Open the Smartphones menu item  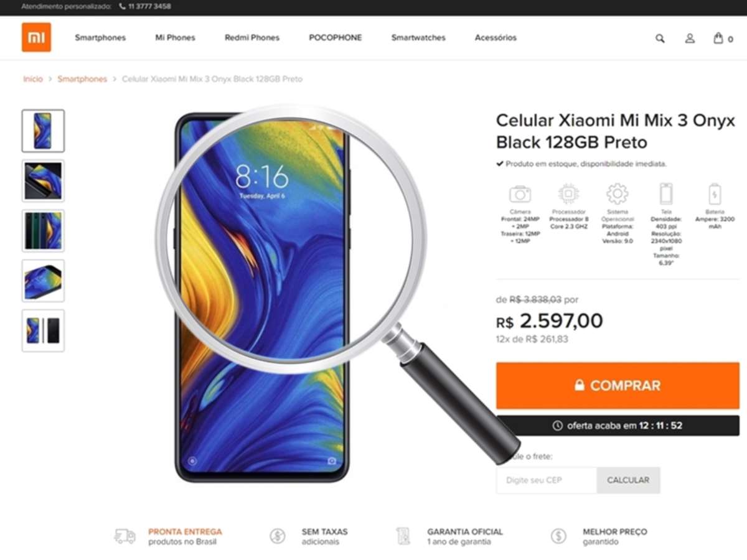tap(100, 38)
